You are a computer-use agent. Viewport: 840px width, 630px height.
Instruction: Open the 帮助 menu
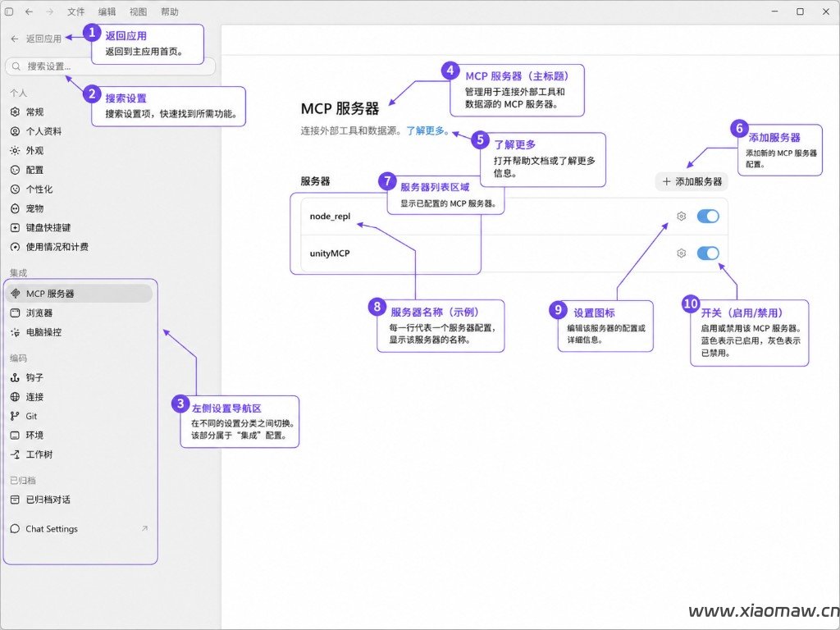(x=169, y=11)
